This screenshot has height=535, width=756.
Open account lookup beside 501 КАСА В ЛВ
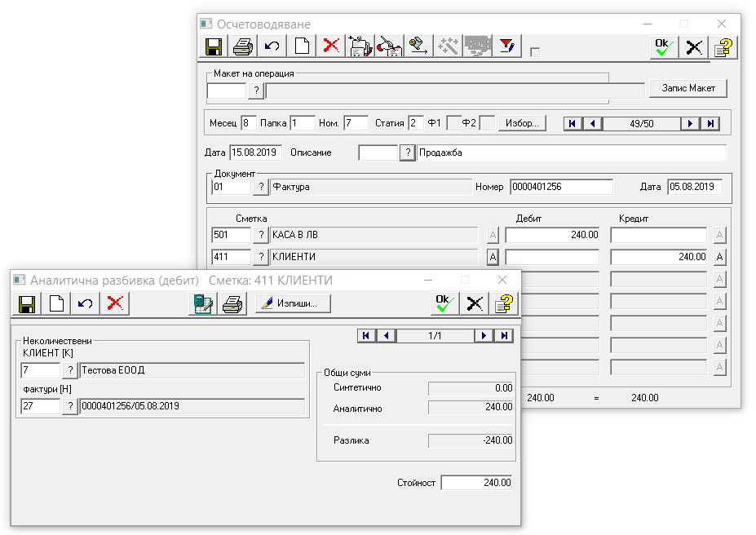[x=260, y=235]
